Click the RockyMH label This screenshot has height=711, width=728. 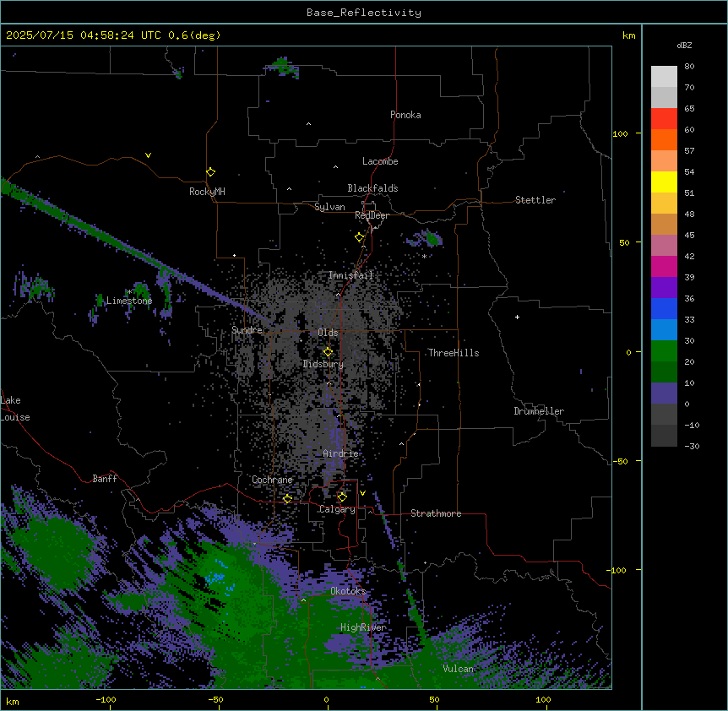tap(207, 192)
